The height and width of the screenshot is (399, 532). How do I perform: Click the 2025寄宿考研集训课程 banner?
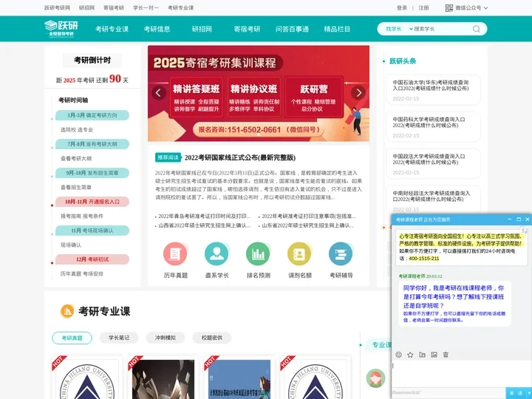tap(259, 93)
